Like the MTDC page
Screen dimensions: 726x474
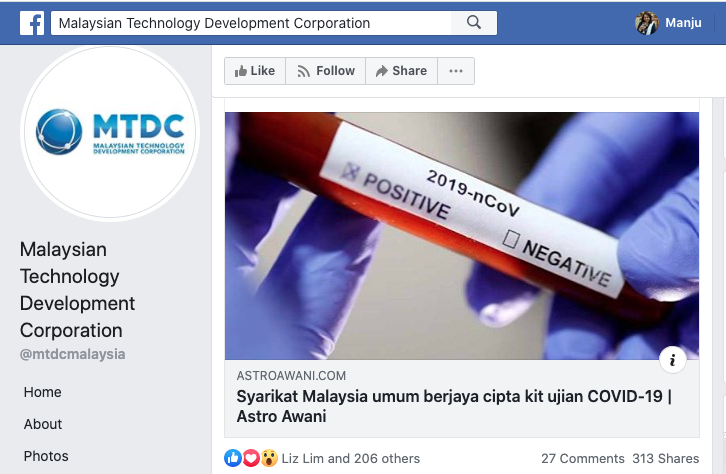point(255,71)
